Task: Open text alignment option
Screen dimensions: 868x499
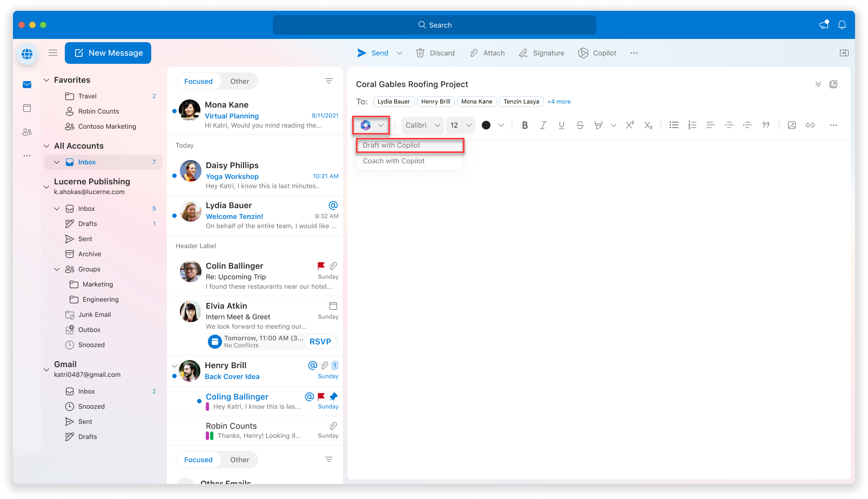Action: pyautogui.click(x=711, y=125)
